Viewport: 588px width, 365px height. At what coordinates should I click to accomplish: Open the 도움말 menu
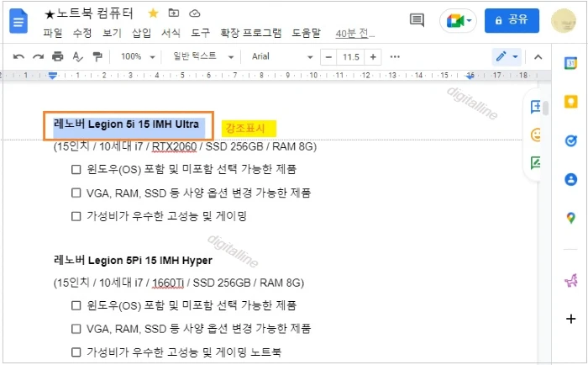(x=307, y=33)
